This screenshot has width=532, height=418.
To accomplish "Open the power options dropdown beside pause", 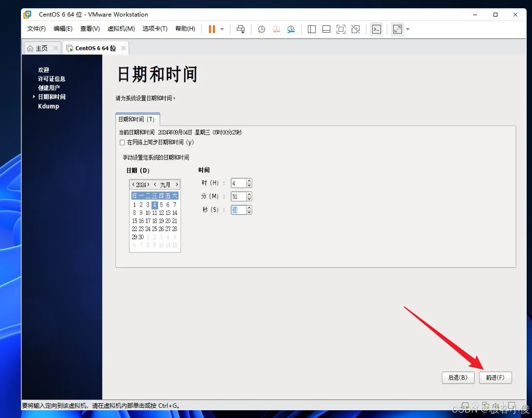I will pyautogui.click(x=222, y=29).
